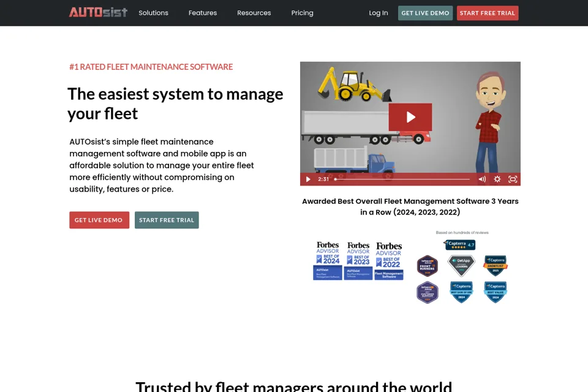Screen dimensions: 588x392
Task: Click the 'AUTOsist's simple fleet maintenance' paragraph
Action: click(x=162, y=165)
